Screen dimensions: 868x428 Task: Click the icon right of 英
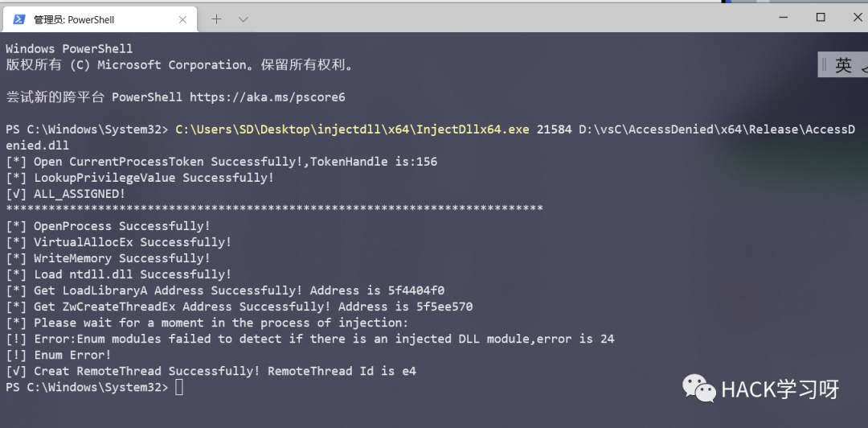(x=863, y=65)
